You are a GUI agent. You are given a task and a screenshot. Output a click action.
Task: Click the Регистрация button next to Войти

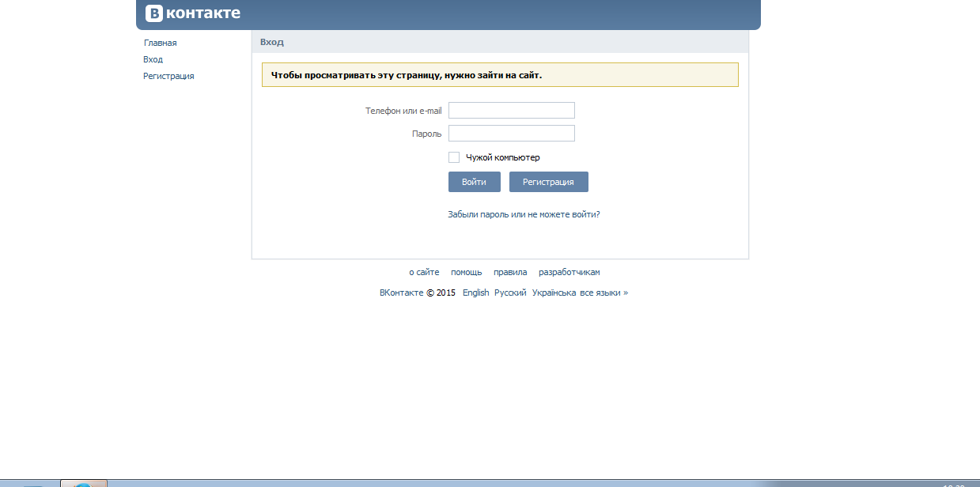[x=549, y=182]
